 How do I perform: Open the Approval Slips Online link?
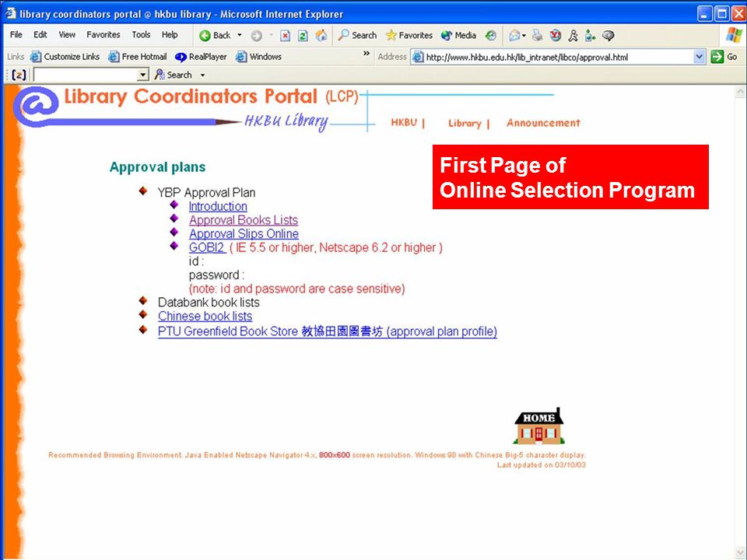click(244, 234)
